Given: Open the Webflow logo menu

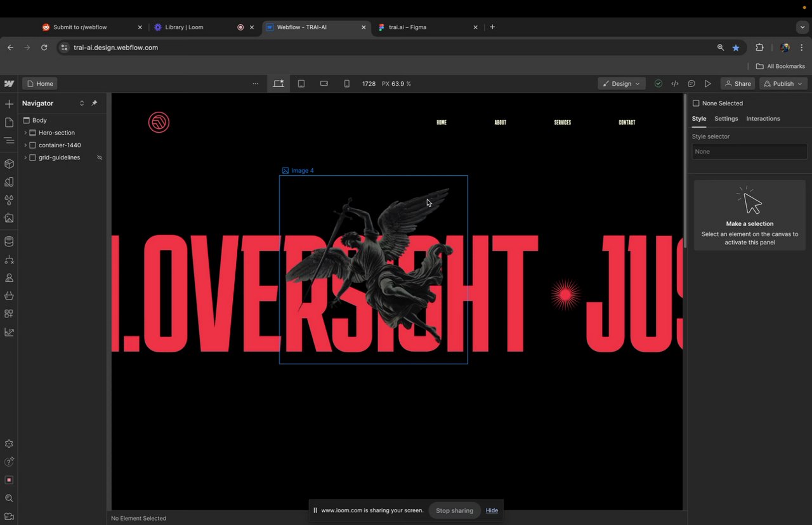Looking at the screenshot, I should point(9,84).
